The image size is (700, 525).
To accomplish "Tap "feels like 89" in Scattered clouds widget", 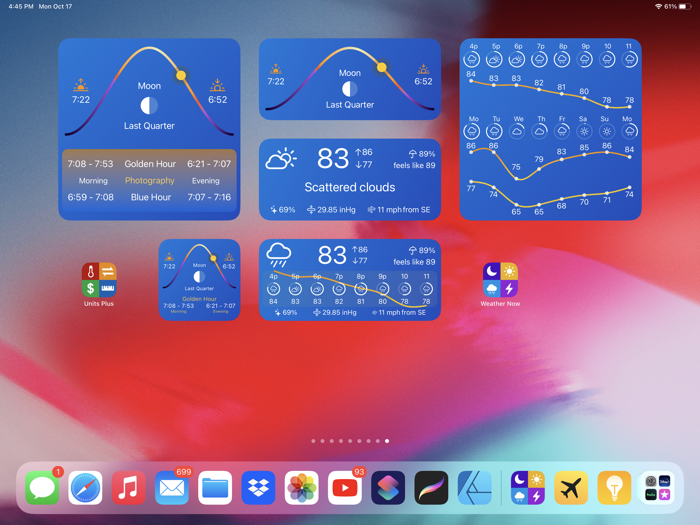I will pos(414,165).
